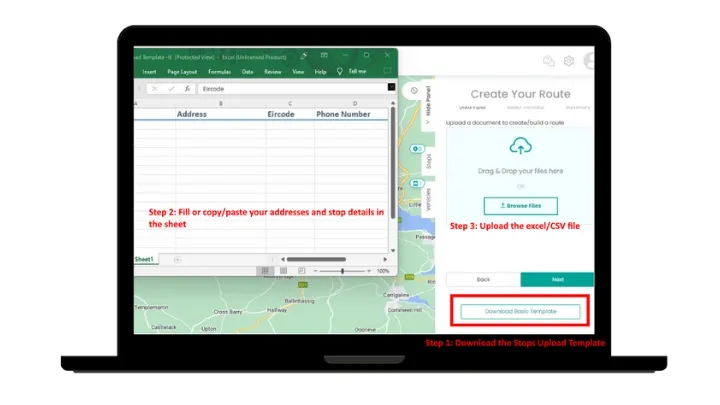
Task: Confirm entry with the checkmark icon
Action: click(171, 89)
